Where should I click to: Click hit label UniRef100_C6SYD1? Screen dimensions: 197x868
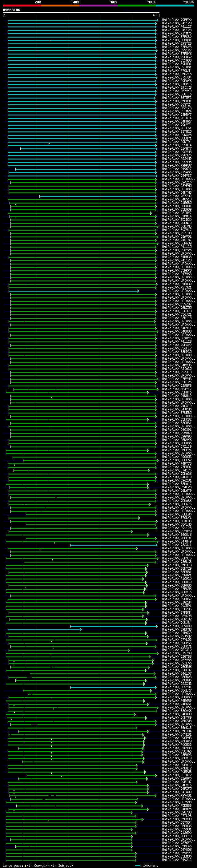point(177,687)
